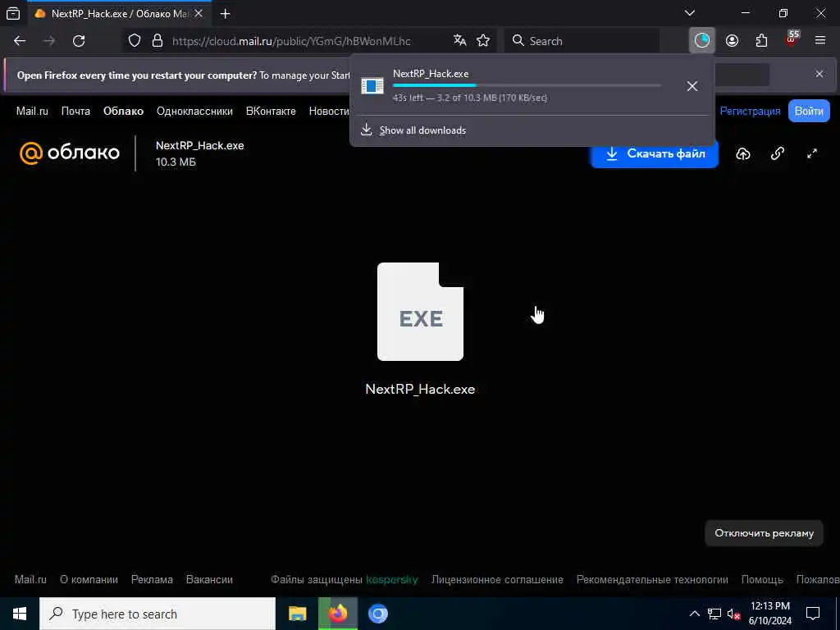Click the Type here to search box
Image resolution: width=840 pixels, height=630 pixels.
[x=157, y=614]
